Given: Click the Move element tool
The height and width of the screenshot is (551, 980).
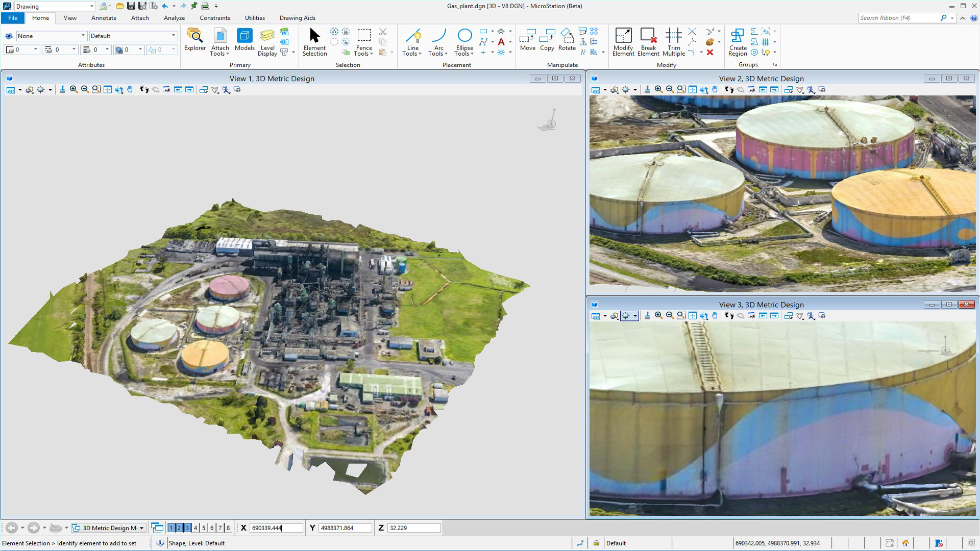Looking at the screenshot, I should (528, 40).
